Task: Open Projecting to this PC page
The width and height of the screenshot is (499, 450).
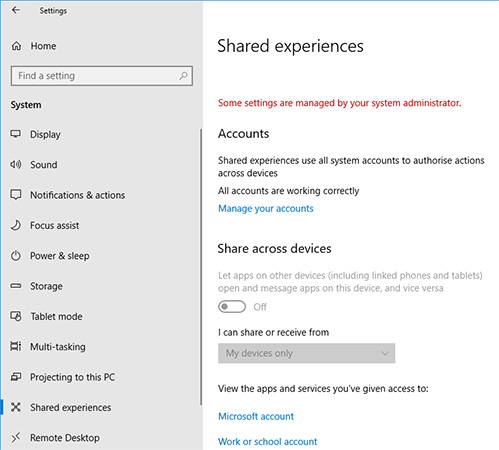Action: pyautogui.click(x=72, y=377)
